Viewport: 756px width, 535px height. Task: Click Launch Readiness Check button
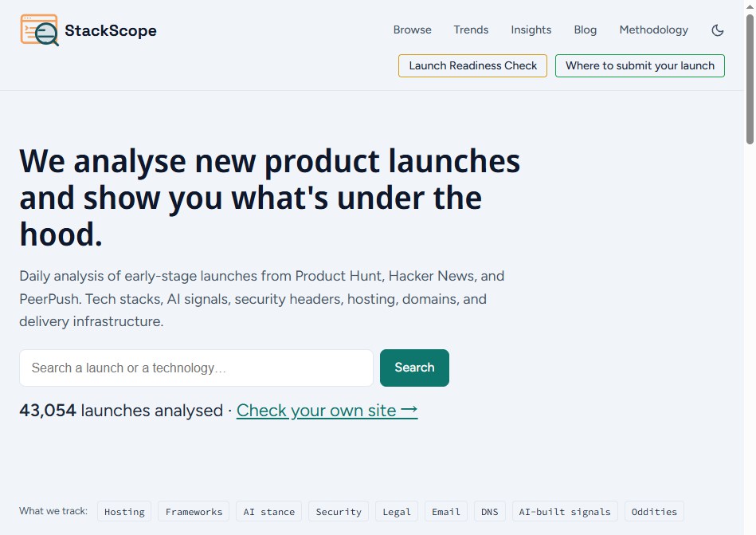point(472,65)
